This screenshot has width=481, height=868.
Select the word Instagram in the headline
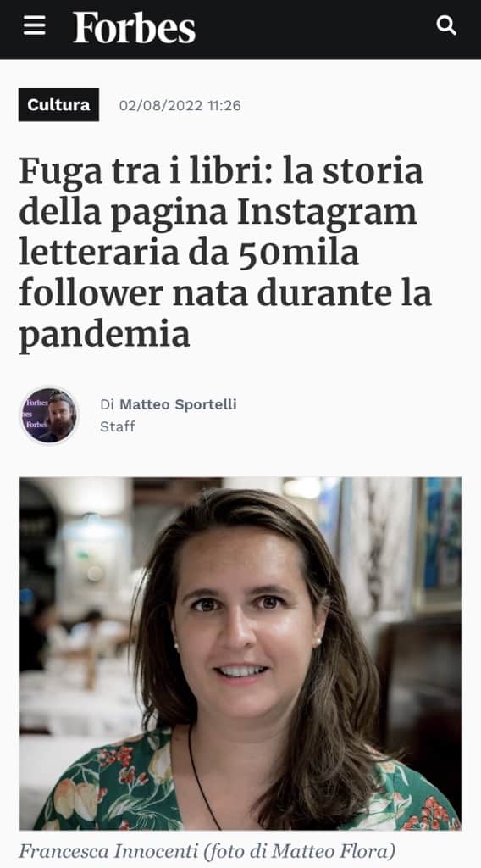pos(327,212)
